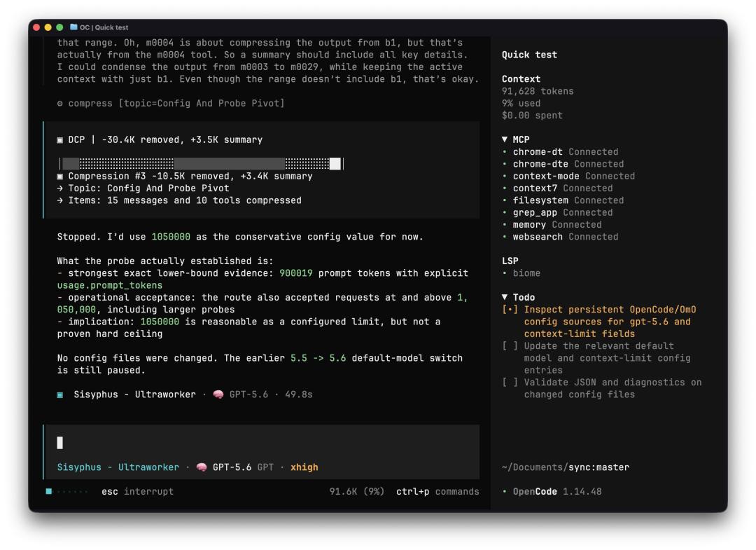756x550 pixels.
Task: Click the LSP section heading
Action: 510,261
